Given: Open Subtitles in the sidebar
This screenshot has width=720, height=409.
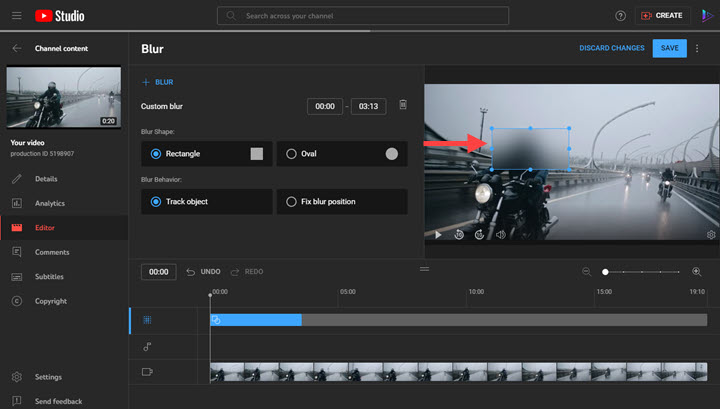Looking at the screenshot, I should pos(50,277).
